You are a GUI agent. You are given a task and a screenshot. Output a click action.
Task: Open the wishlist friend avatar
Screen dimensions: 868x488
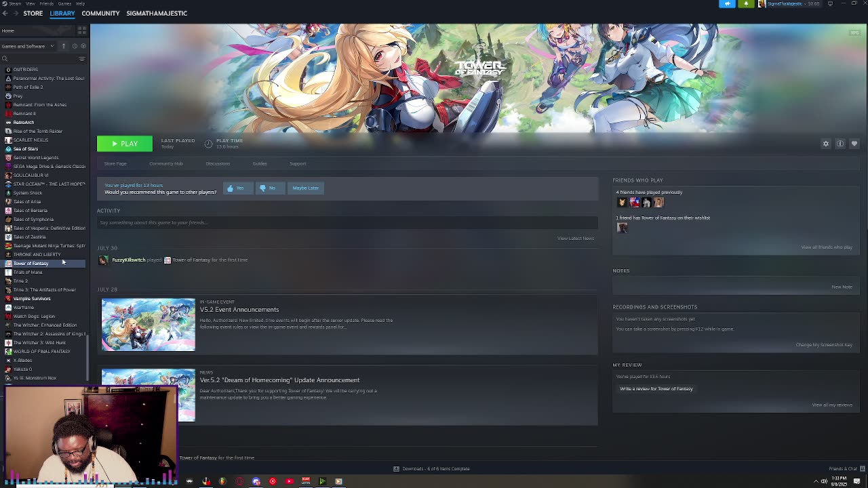click(622, 228)
